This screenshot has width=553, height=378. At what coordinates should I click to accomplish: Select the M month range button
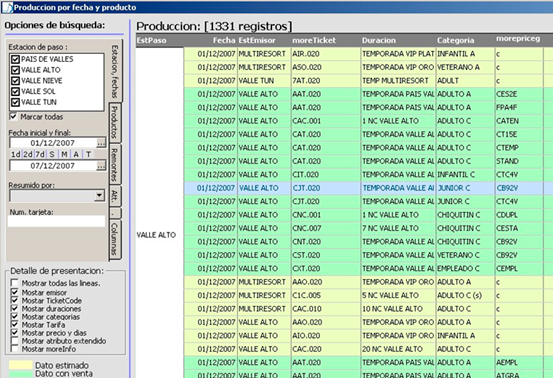[x=64, y=154]
